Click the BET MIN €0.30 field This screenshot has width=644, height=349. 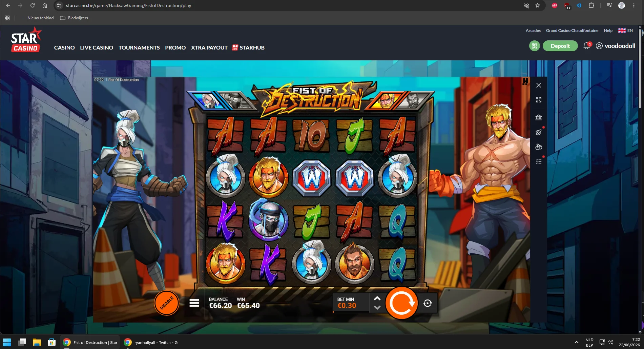351,303
